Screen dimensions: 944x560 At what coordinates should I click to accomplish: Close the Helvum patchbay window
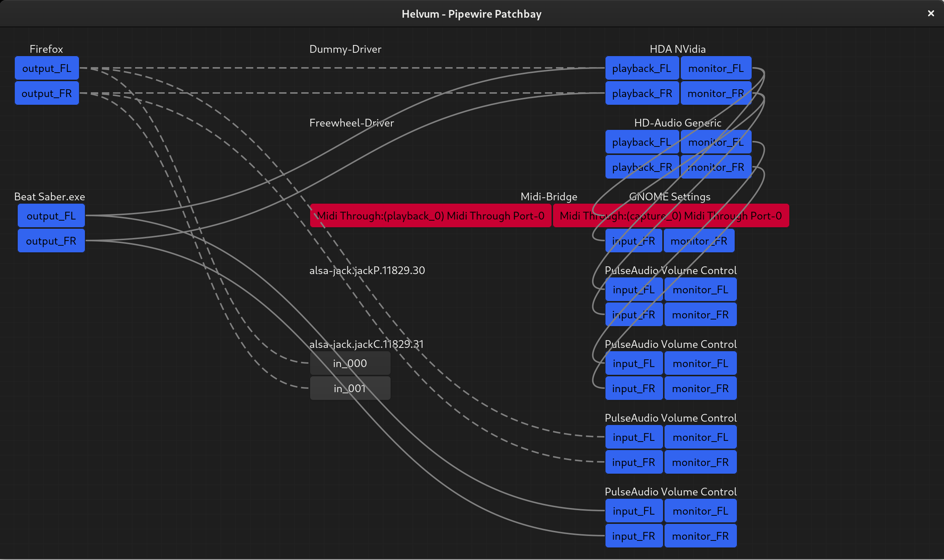coord(931,14)
